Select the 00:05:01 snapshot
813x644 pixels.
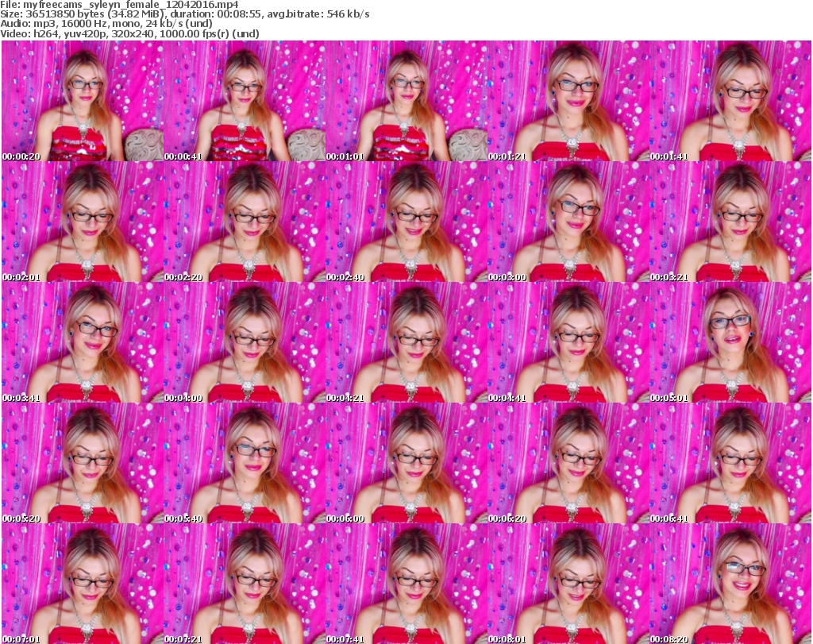[730, 343]
